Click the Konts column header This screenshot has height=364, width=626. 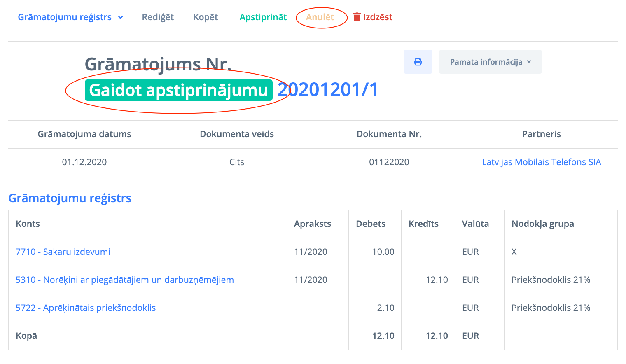(28, 224)
